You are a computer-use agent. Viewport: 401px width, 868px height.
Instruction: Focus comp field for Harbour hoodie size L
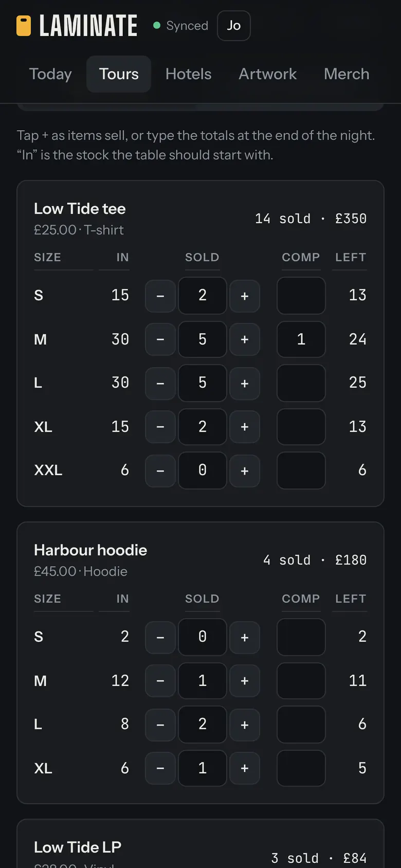[x=301, y=725]
